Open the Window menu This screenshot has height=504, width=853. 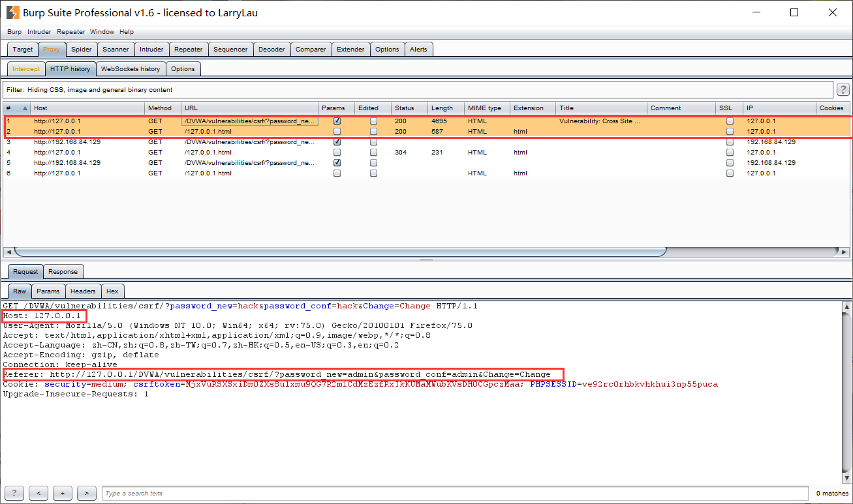102,31
